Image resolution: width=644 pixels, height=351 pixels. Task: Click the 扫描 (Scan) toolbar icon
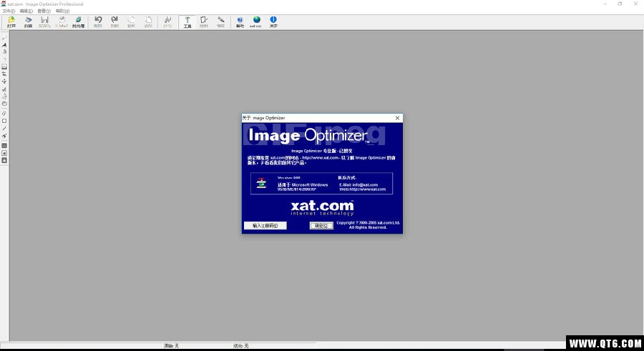point(28,21)
